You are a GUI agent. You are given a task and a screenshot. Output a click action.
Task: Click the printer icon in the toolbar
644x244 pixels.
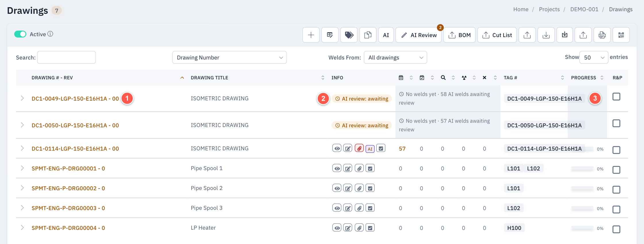tap(602, 35)
